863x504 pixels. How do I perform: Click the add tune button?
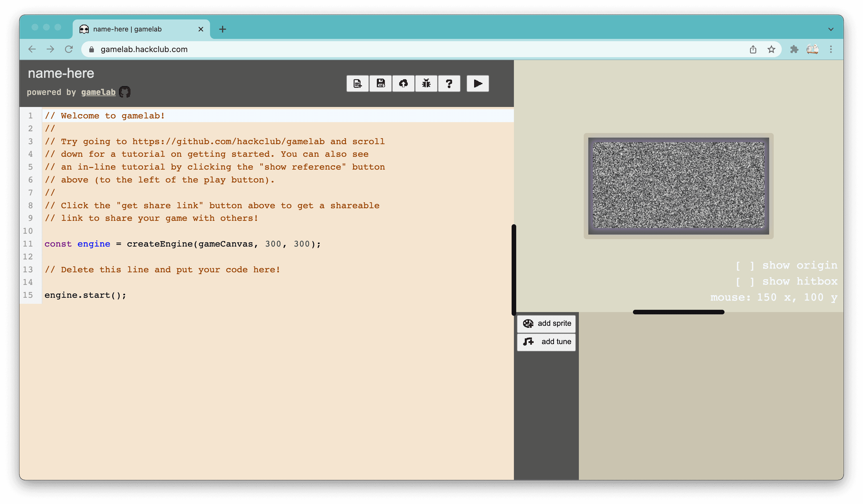[x=546, y=341]
